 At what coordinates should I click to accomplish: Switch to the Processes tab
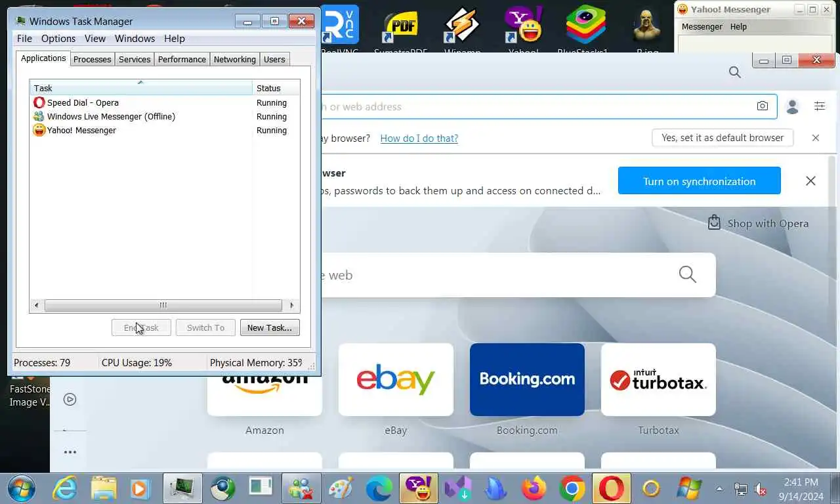(x=92, y=59)
